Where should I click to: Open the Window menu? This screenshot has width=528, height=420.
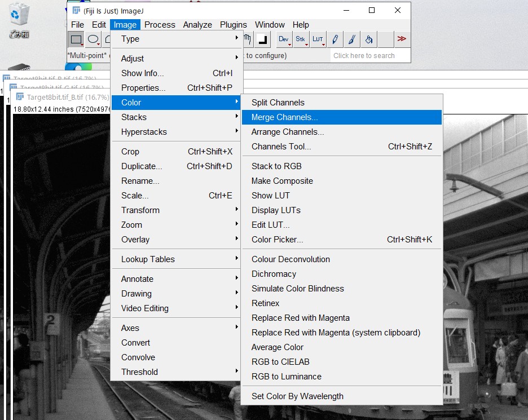point(270,25)
